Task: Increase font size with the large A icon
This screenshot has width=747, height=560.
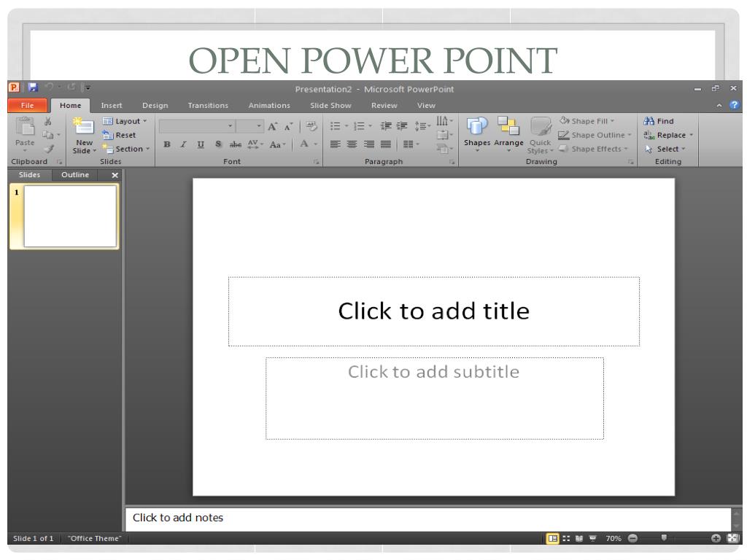Action: 273,126
